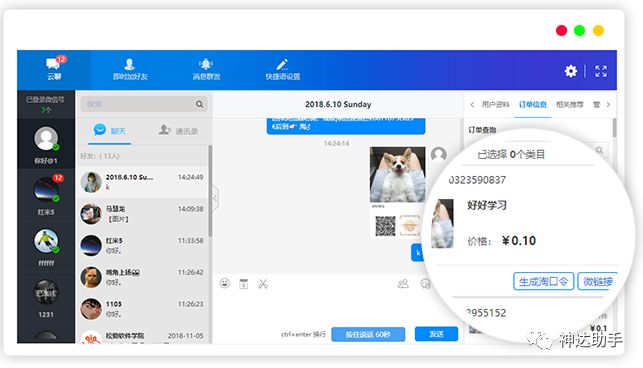Image resolution: width=643 pixels, height=368 pixels.
Task: Open conversation 红米5 at 11:33:58
Action: tap(142, 245)
